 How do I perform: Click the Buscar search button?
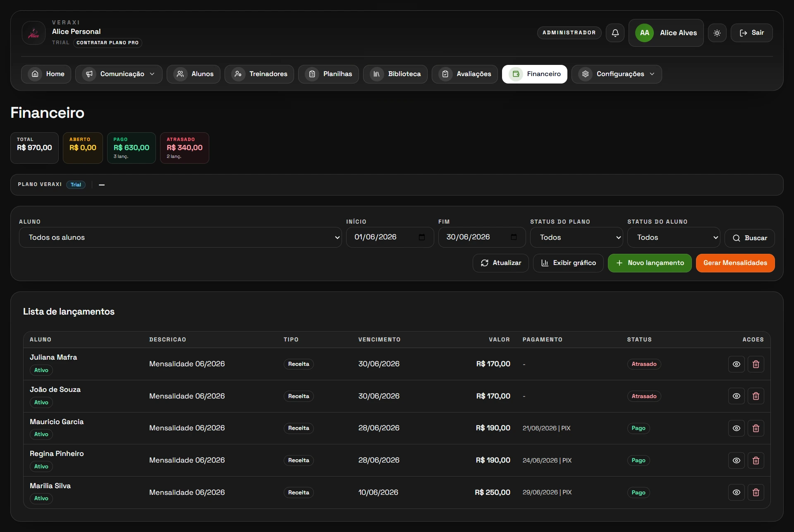point(750,238)
